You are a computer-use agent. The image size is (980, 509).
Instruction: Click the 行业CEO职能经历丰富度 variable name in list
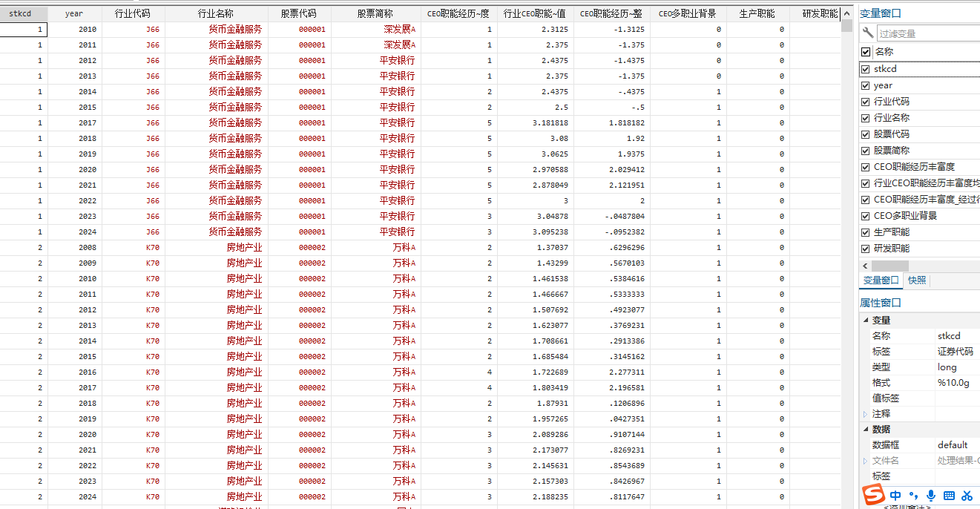pos(927,183)
